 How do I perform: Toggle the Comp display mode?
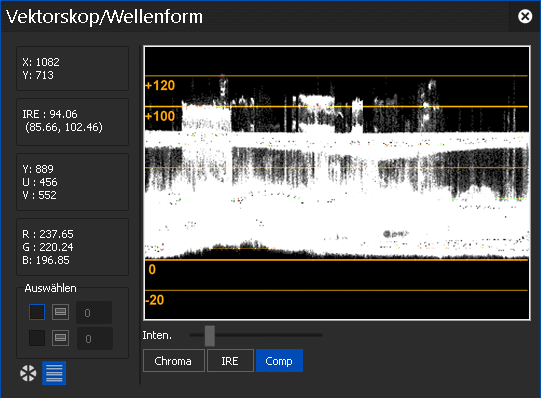279,361
